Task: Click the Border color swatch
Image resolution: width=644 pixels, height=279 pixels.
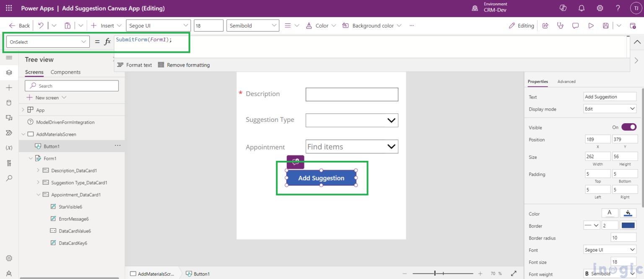Action: 628,225
